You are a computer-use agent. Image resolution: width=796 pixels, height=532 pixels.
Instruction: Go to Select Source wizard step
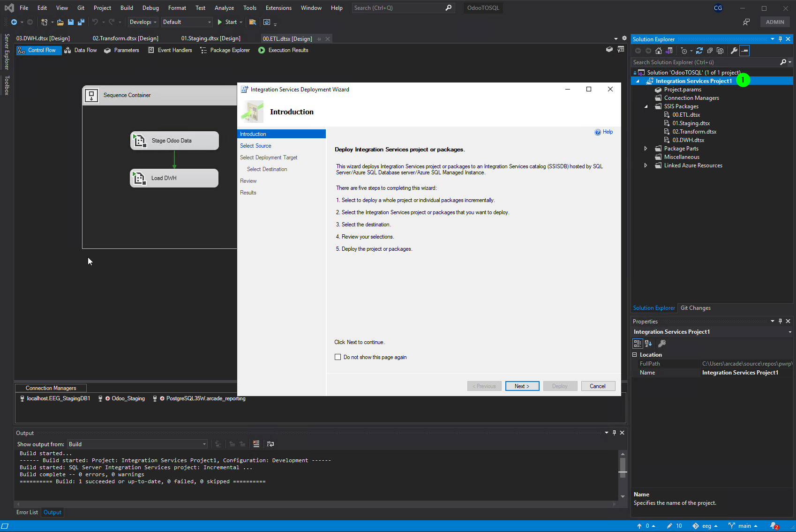255,146
